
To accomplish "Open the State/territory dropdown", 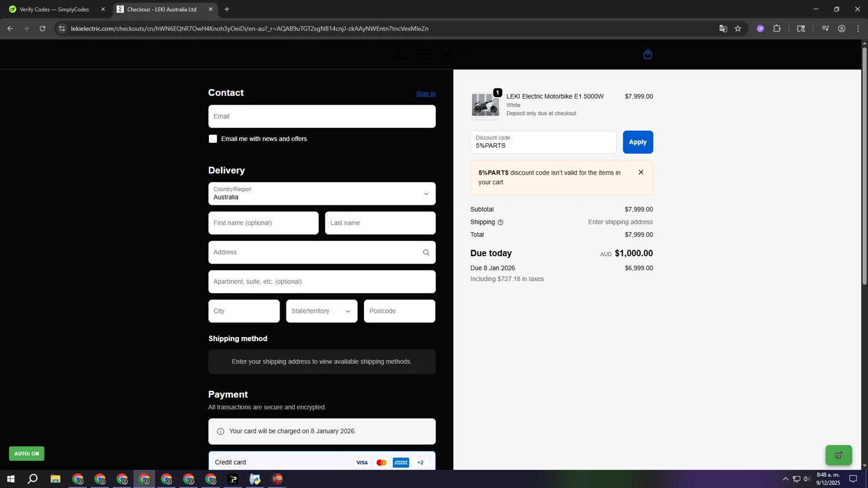I will [322, 311].
